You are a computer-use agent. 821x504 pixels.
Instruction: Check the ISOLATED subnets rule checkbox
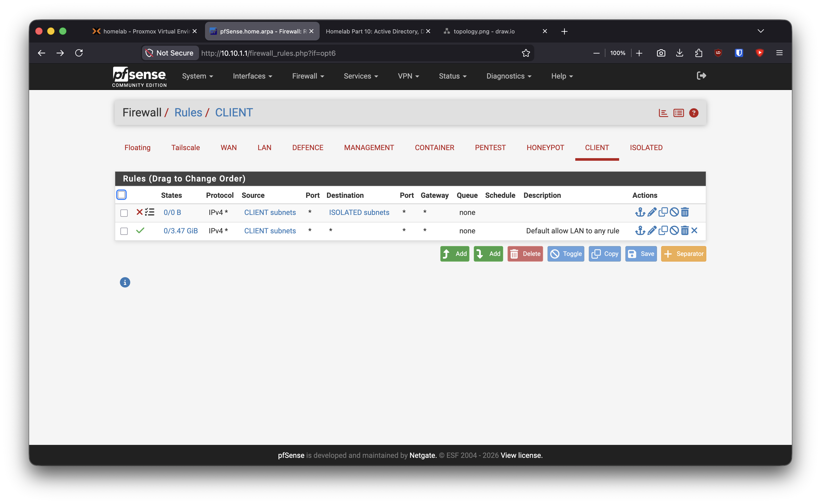[124, 213]
